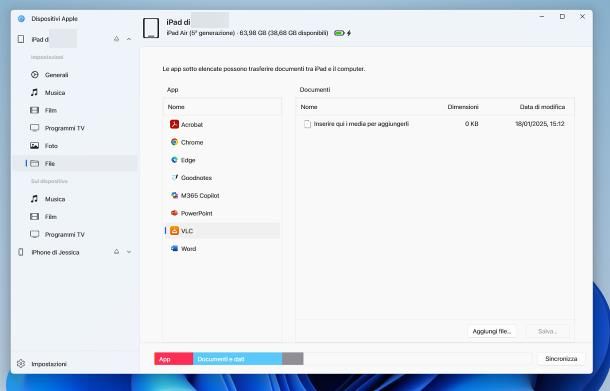Viewport: 610px width, 391px height.
Task: Click the Edge app icon
Action: coord(174,160)
